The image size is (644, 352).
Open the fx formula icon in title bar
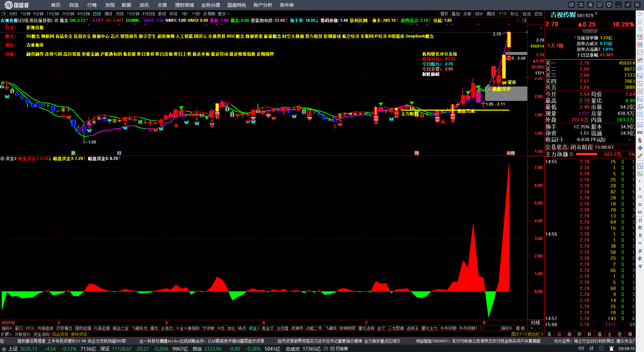[590, 5]
